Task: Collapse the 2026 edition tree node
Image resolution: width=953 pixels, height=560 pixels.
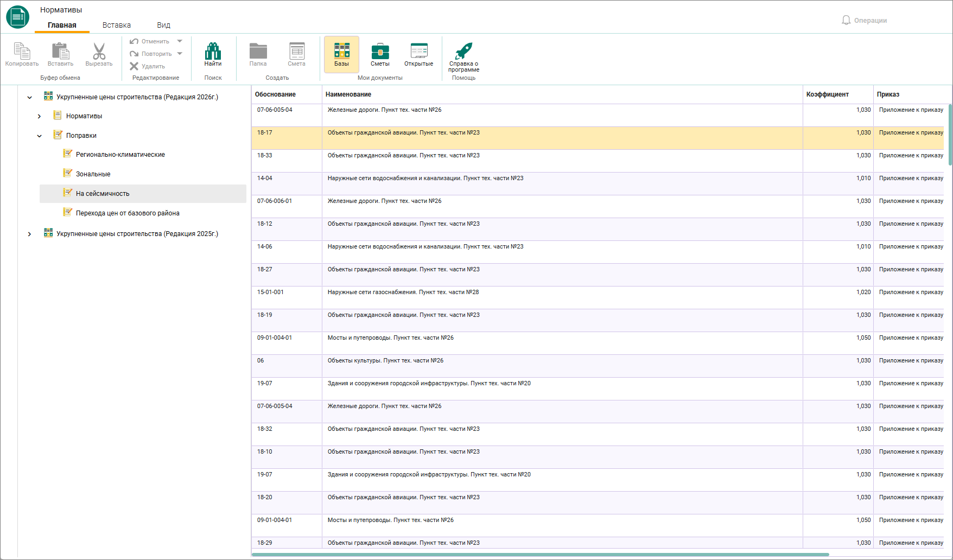Action: [x=30, y=98]
